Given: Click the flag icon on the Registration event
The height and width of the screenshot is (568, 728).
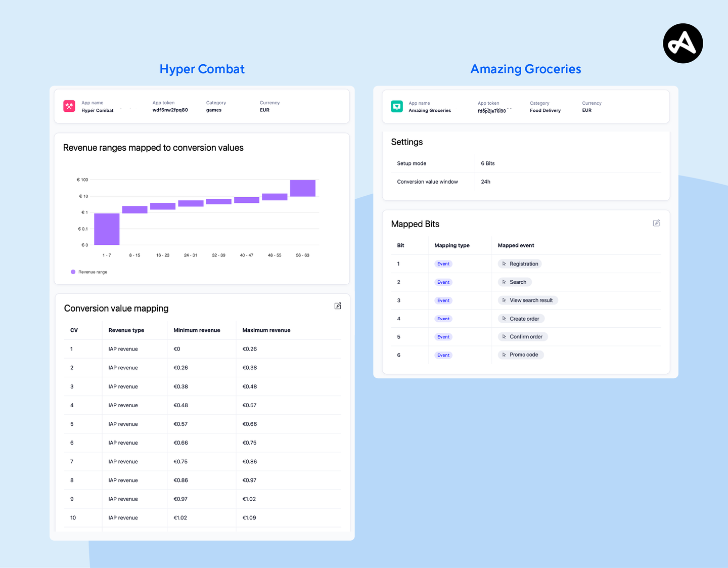Looking at the screenshot, I should pyautogui.click(x=505, y=264).
